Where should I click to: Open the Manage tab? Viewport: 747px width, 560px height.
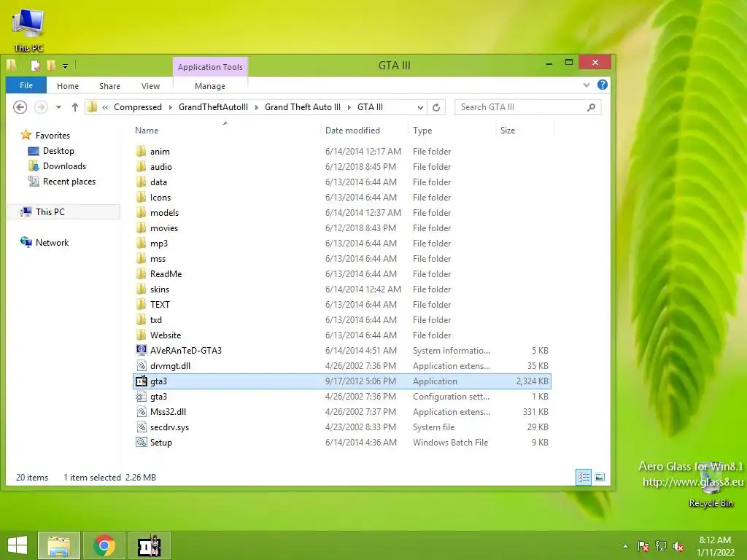coord(210,86)
